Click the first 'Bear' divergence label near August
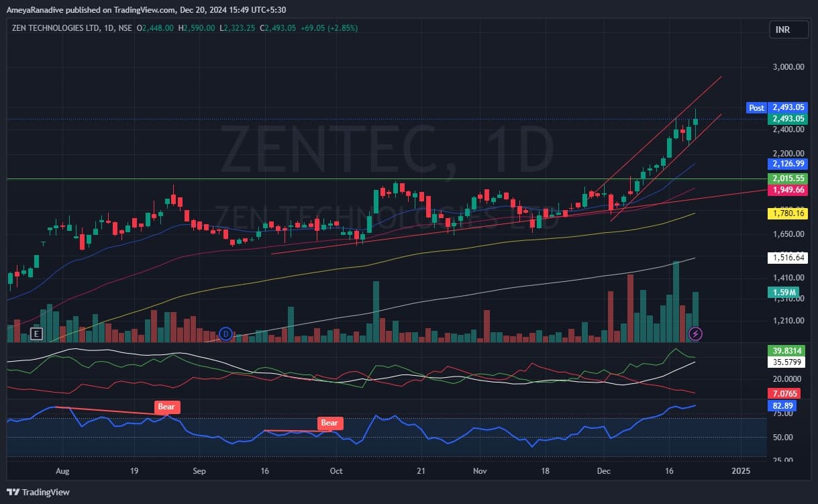 (168, 407)
